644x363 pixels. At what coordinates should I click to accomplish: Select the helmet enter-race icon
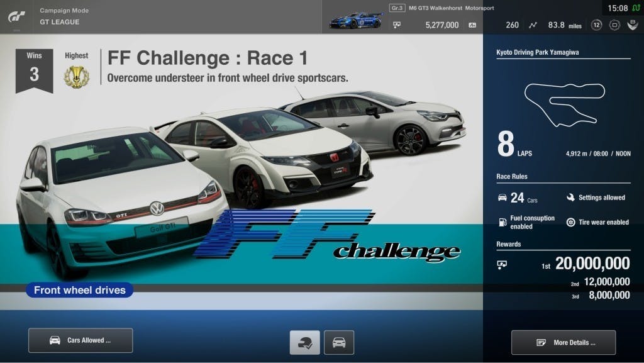pos(304,342)
